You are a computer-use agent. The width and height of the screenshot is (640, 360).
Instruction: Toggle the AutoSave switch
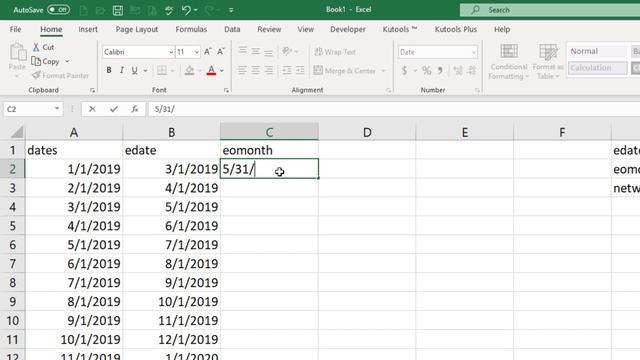(x=58, y=10)
